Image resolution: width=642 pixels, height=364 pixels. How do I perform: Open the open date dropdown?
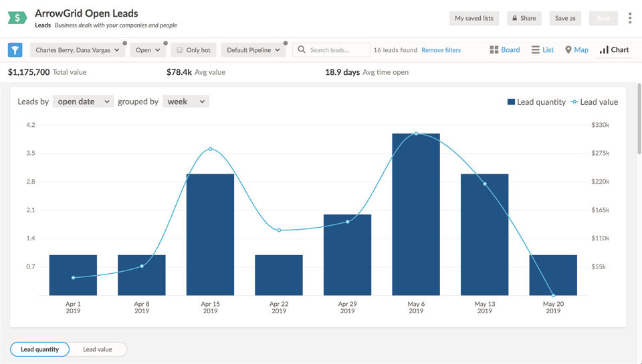(x=83, y=102)
